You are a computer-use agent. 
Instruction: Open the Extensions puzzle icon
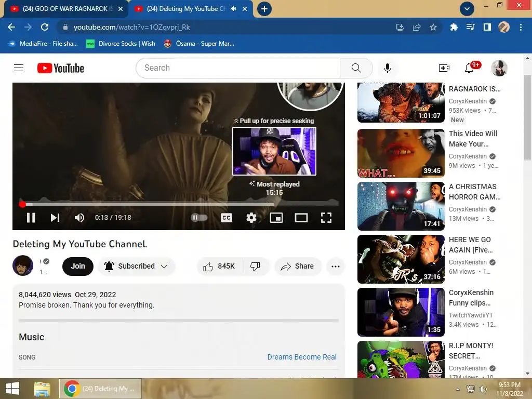[x=454, y=27]
